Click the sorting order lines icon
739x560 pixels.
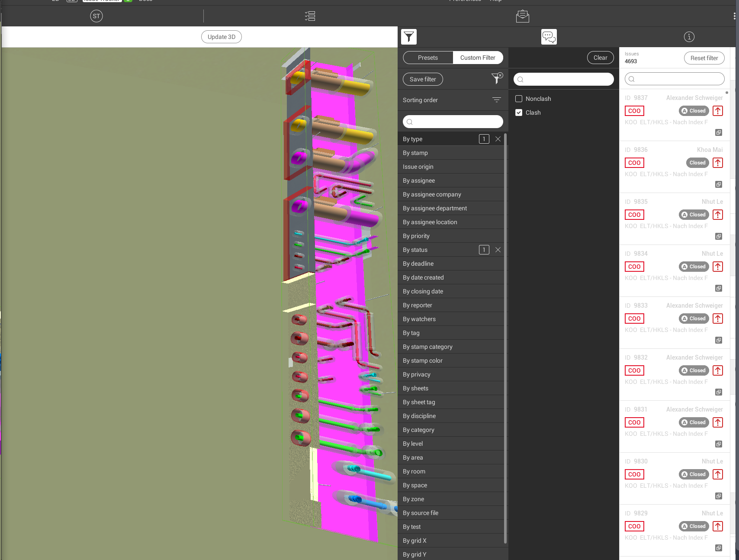click(x=496, y=100)
